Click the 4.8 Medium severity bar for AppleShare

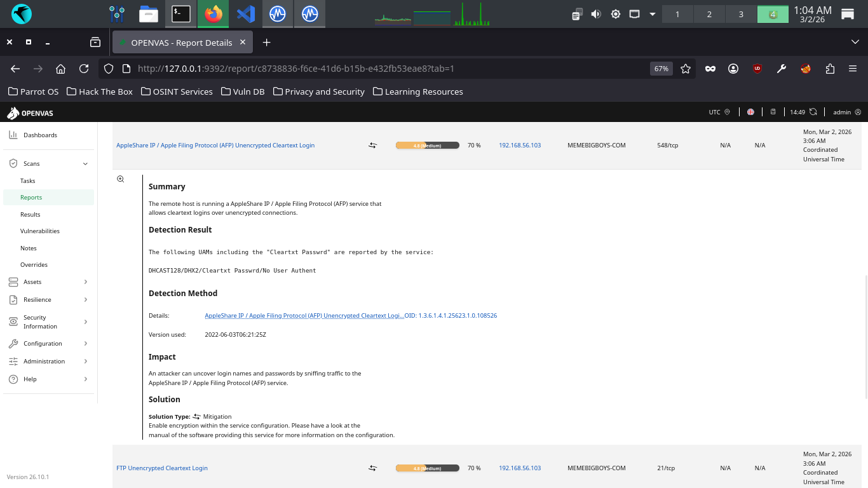tap(427, 146)
